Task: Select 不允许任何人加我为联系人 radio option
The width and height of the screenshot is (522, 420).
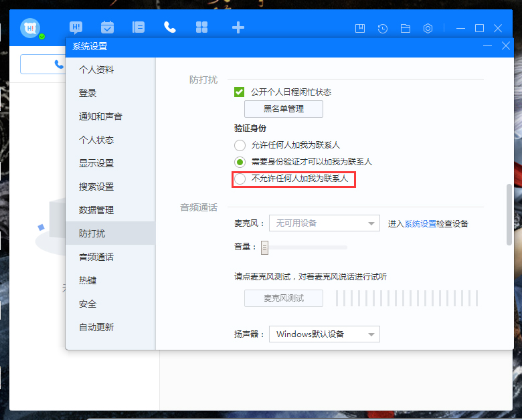Action: pyautogui.click(x=240, y=179)
